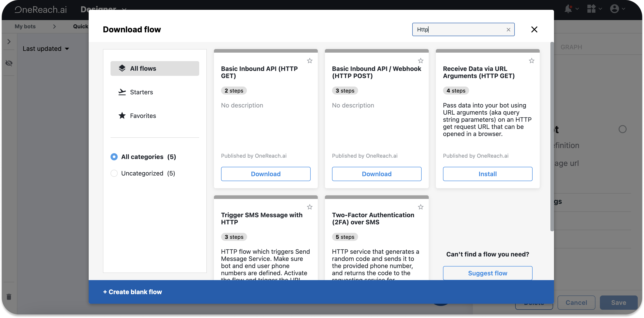Open the user account dropdown
The image size is (644, 318).
tap(617, 9)
